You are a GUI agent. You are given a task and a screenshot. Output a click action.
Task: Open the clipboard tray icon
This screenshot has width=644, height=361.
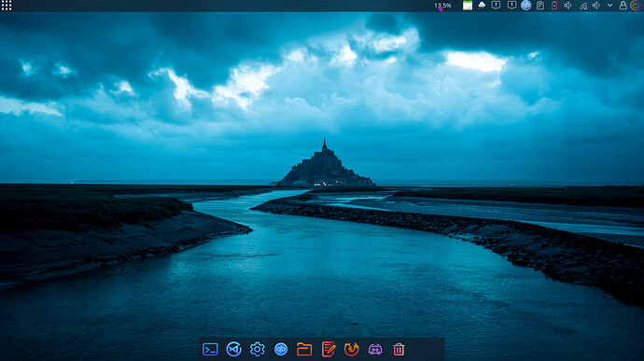pyautogui.click(x=540, y=6)
